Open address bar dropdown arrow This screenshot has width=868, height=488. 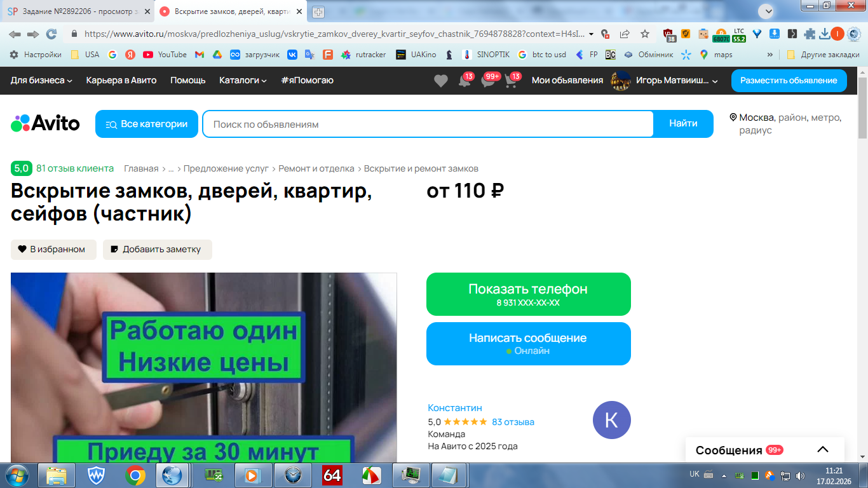(592, 34)
